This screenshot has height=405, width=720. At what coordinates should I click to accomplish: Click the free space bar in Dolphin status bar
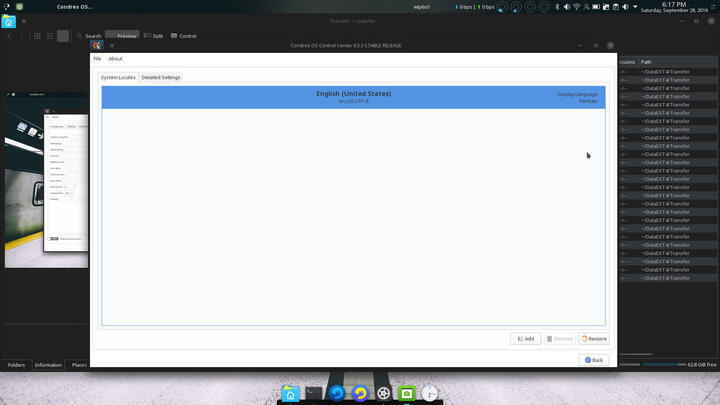(664, 365)
